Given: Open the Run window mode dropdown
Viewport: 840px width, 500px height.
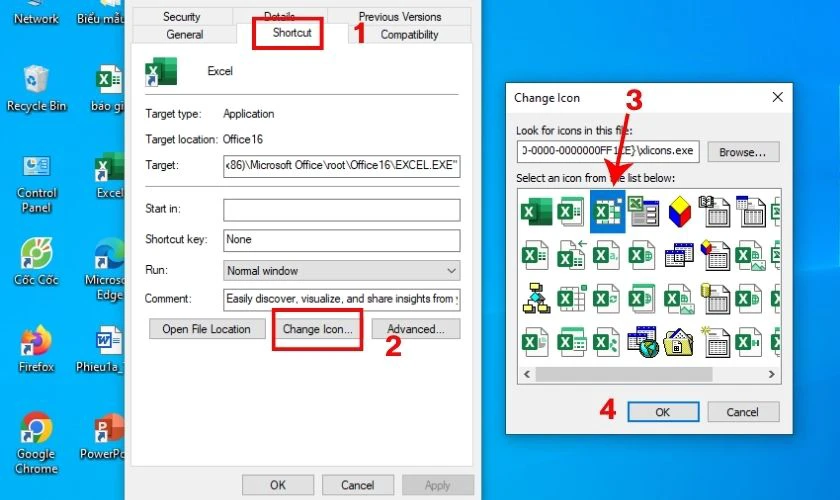Looking at the screenshot, I should pos(342,271).
